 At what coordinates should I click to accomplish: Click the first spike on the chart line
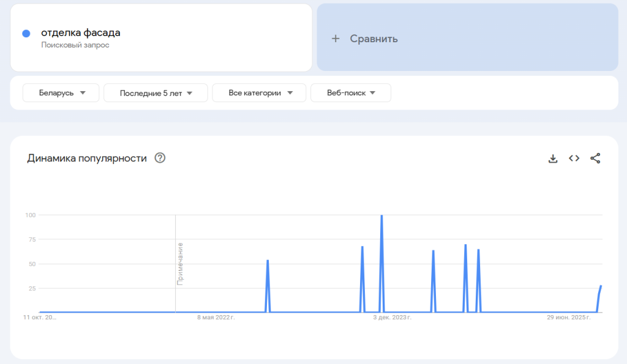(268, 262)
